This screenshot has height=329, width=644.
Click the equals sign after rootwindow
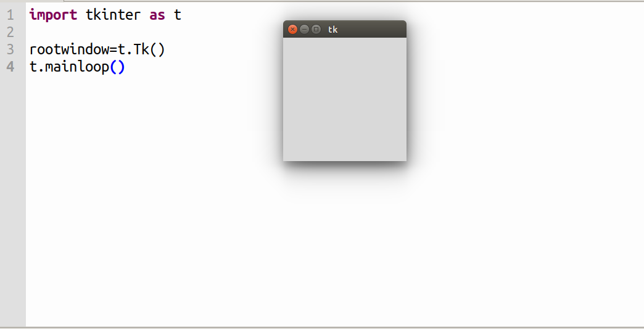[114, 50]
